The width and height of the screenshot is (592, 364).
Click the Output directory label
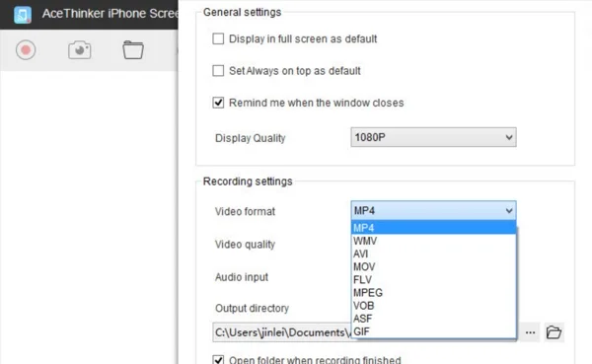[252, 308]
